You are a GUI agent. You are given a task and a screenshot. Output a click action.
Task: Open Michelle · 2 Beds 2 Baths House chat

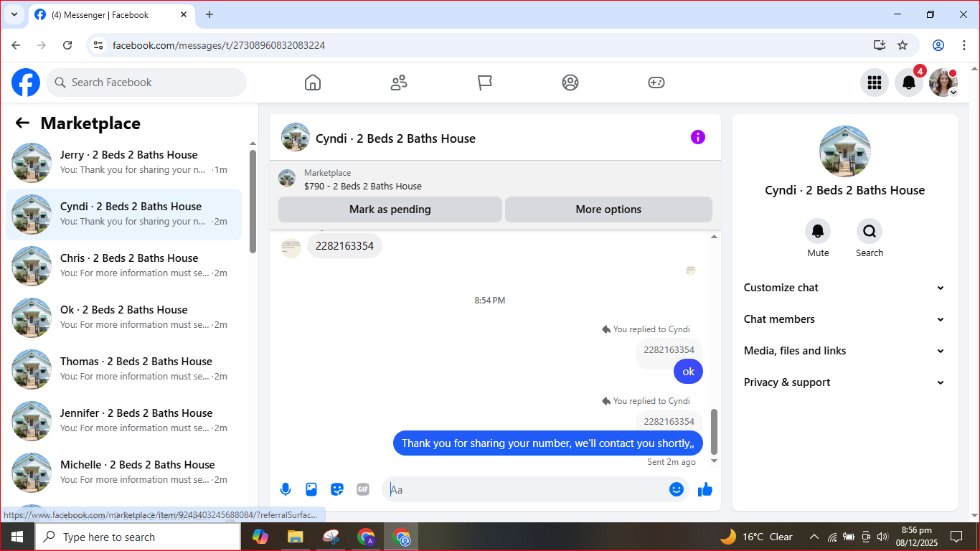(123, 473)
